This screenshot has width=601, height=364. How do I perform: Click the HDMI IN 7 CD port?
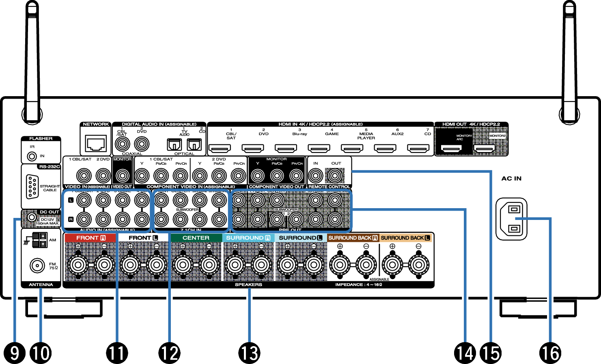(418, 149)
